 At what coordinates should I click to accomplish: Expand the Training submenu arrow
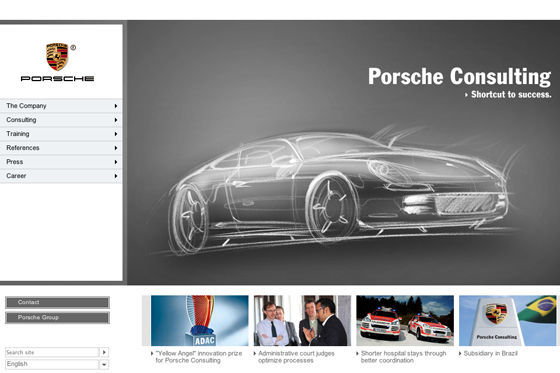pyautogui.click(x=116, y=134)
